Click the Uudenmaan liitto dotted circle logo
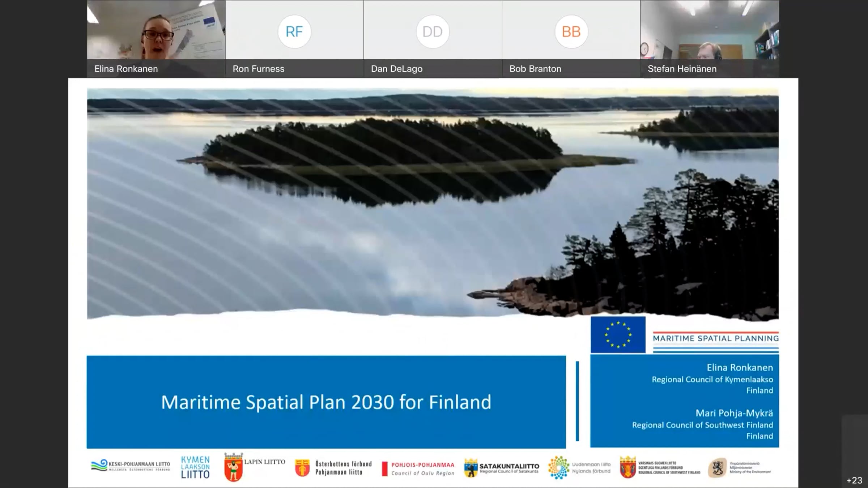Image resolution: width=868 pixels, height=488 pixels. tap(559, 467)
